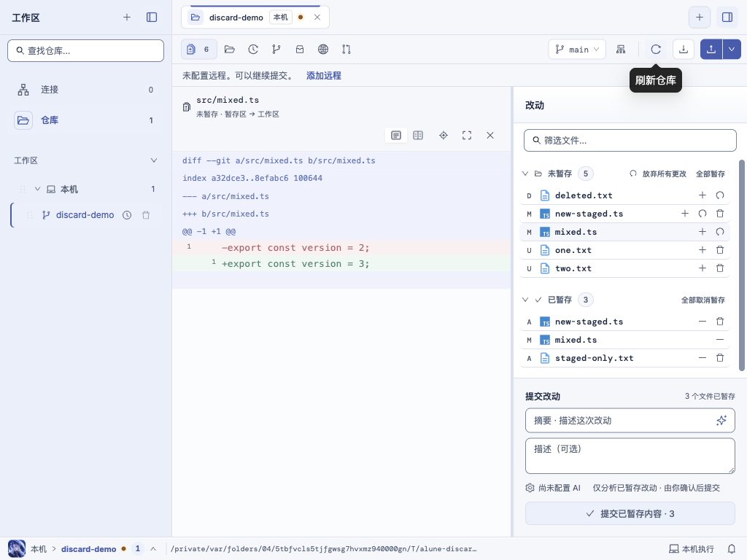This screenshot has height=560, width=747.
Task: Open the status bar notifications bell
Action: (731, 549)
